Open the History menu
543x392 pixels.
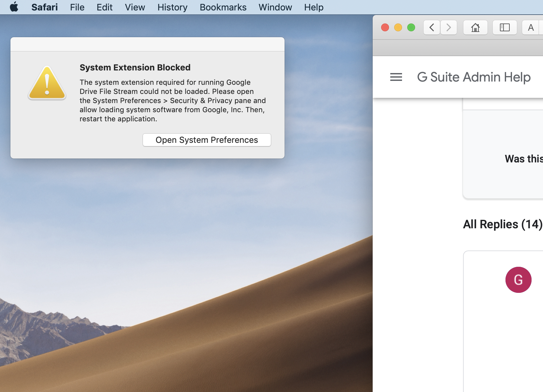(x=172, y=7)
